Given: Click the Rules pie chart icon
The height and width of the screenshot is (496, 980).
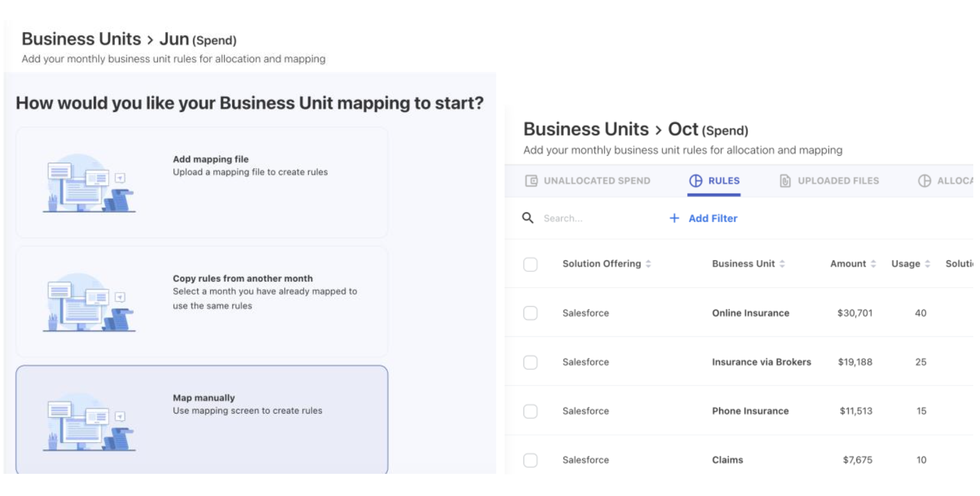Looking at the screenshot, I should [x=696, y=181].
